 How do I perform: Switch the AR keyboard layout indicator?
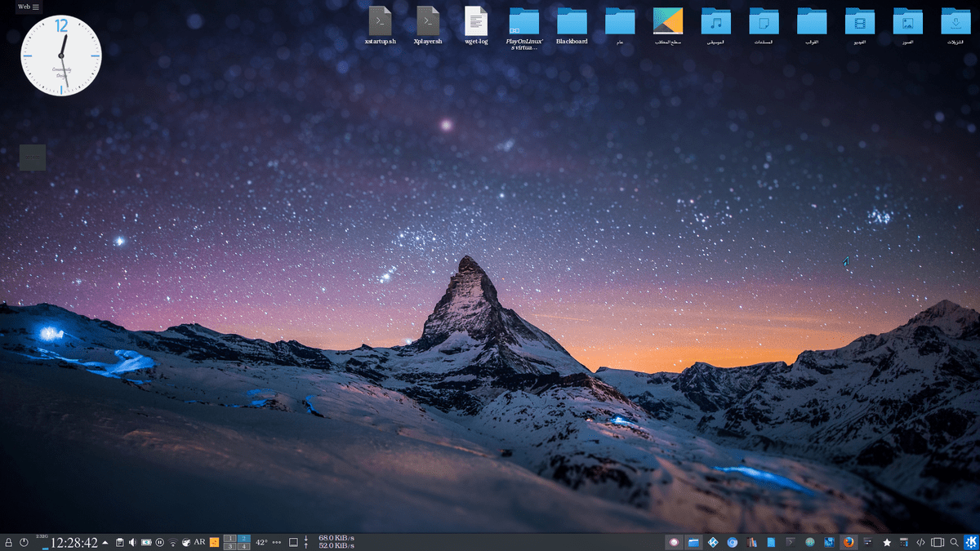(x=199, y=542)
